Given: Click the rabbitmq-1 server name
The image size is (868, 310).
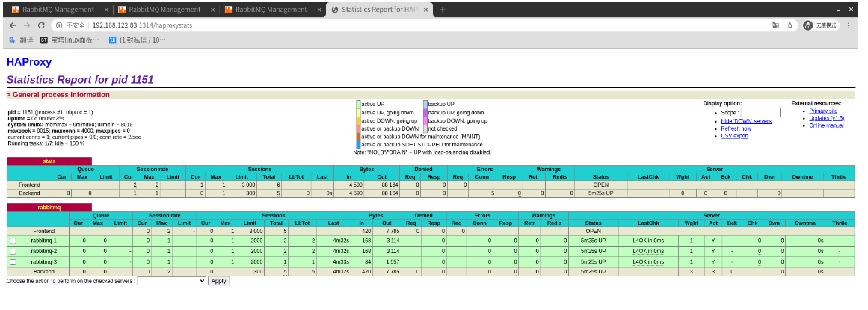Looking at the screenshot, I should (x=43, y=241).
